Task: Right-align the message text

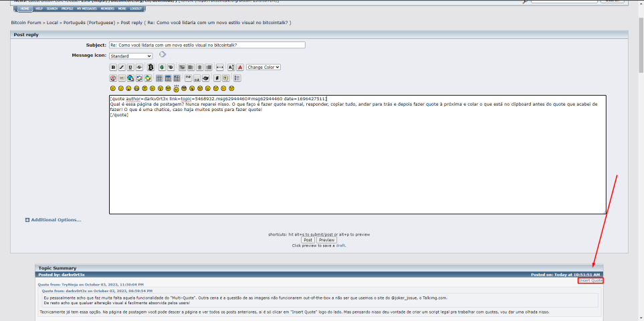Action: 208,68
